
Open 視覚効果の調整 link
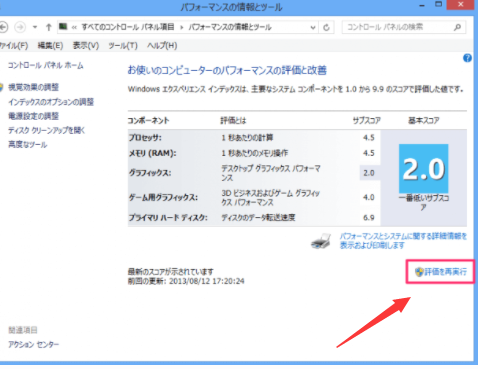[x=33, y=87]
